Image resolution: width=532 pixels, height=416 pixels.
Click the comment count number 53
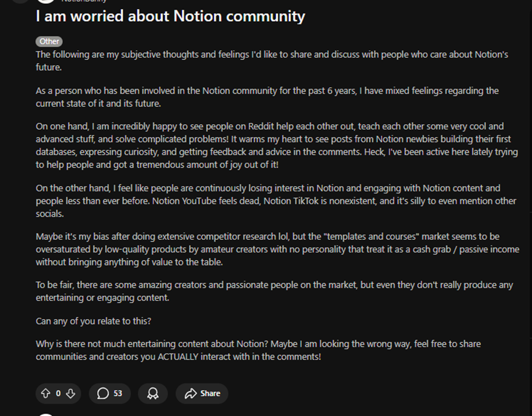click(x=118, y=393)
